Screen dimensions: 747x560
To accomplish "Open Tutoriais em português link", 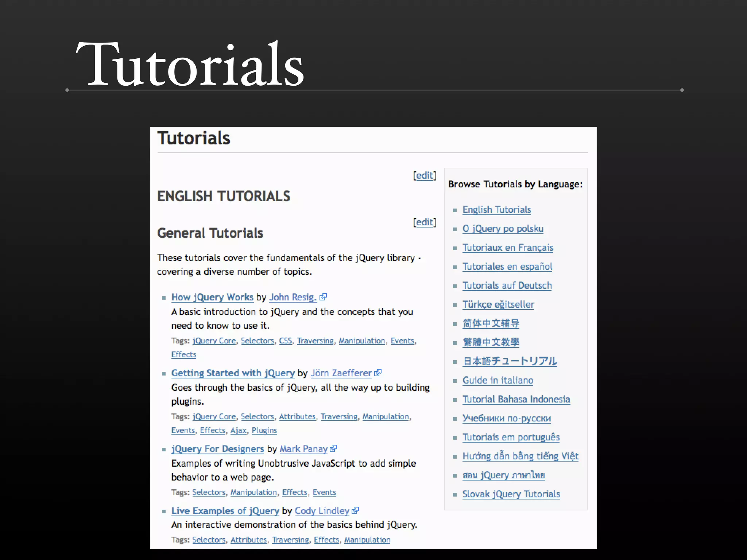I will (x=511, y=437).
